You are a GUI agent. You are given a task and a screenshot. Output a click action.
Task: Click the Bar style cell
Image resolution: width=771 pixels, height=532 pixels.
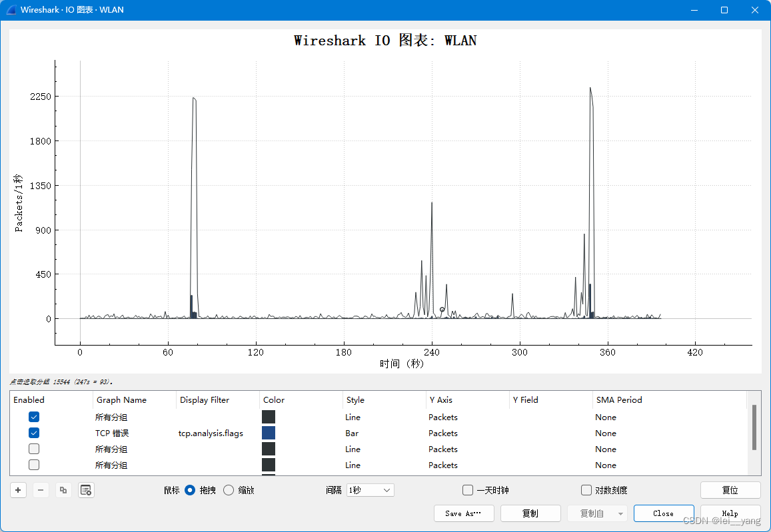click(x=352, y=433)
